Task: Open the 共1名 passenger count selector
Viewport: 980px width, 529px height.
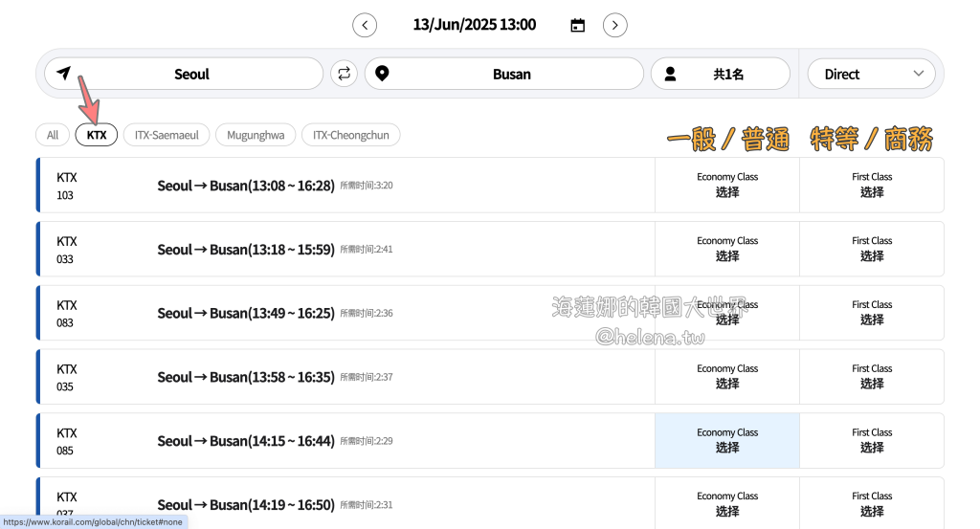Action: pyautogui.click(x=721, y=74)
